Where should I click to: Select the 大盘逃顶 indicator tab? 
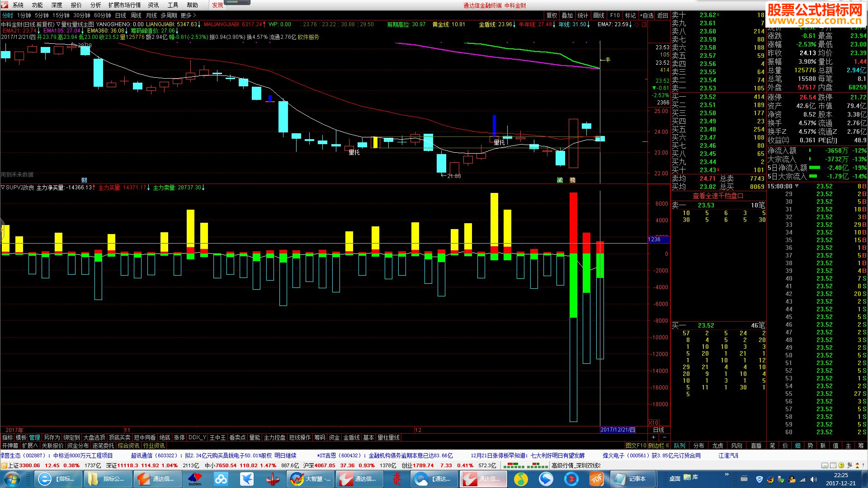point(94,437)
